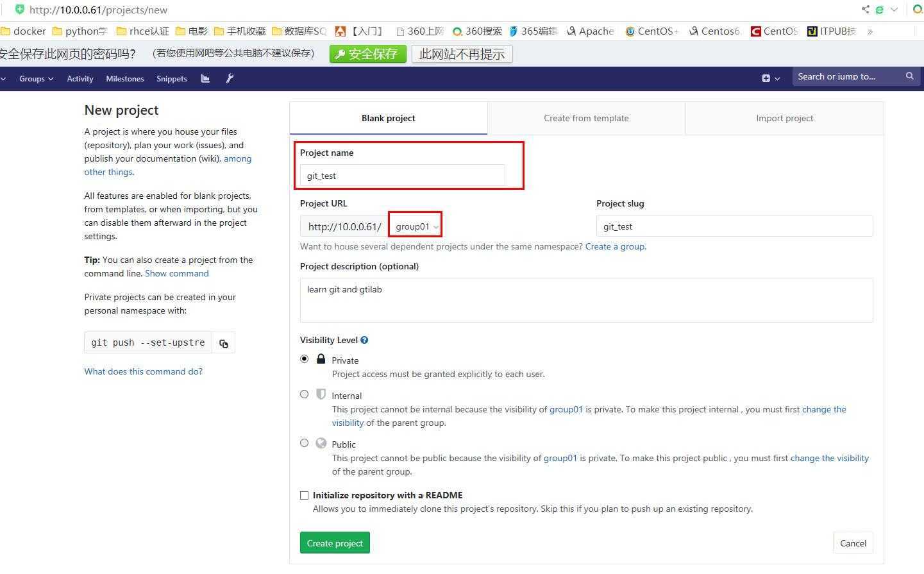Open the python bookmark folder
Image resolution: width=924 pixels, height=574 pixels.
[x=80, y=31]
